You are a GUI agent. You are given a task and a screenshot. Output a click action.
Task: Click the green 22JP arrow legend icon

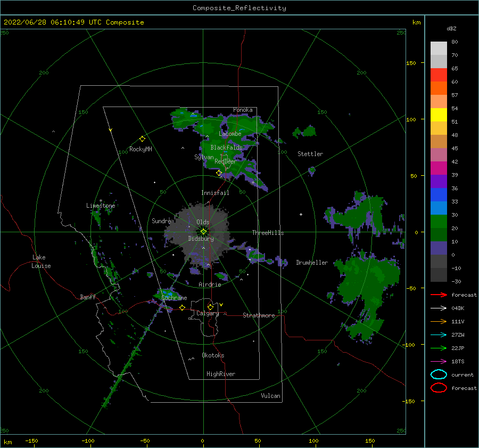coord(439,348)
